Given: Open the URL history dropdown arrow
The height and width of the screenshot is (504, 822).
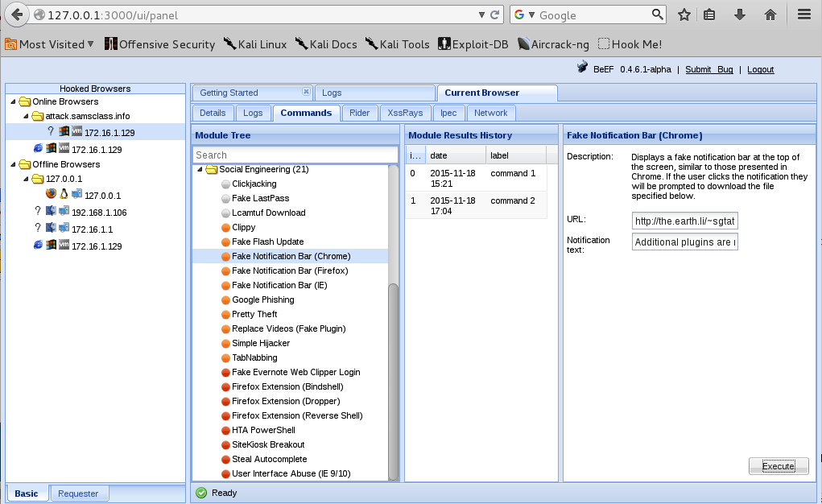Looking at the screenshot, I should tap(481, 14).
